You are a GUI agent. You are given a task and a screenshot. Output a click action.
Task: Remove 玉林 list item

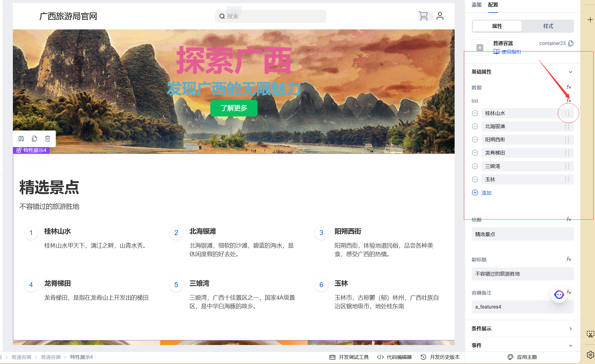[x=475, y=180]
